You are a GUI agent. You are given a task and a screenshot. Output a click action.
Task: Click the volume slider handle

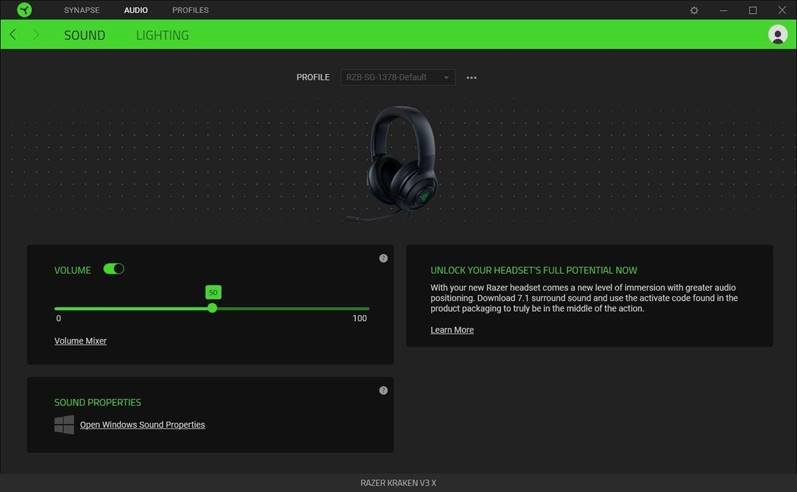click(212, 308)
